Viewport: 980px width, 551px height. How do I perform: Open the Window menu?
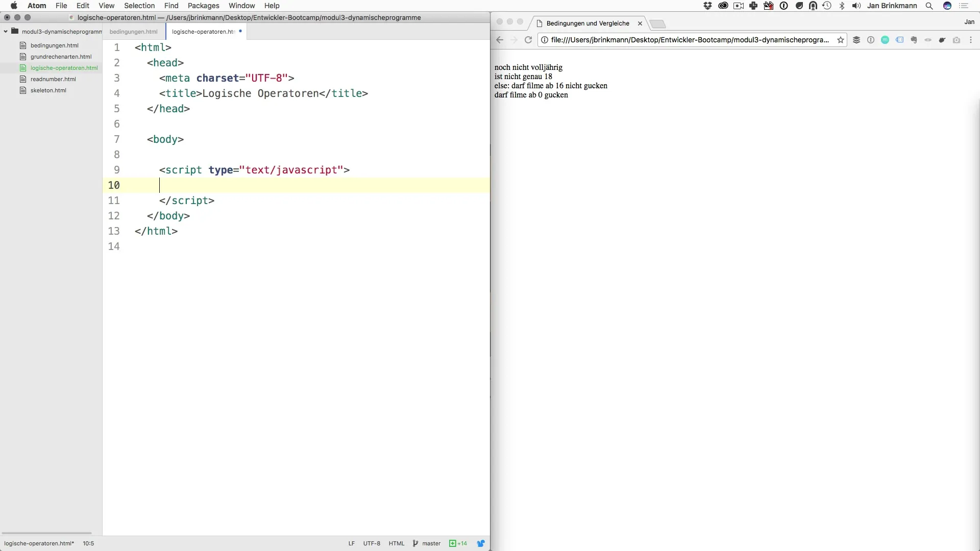pyautogui.click(x=241, y=6)
